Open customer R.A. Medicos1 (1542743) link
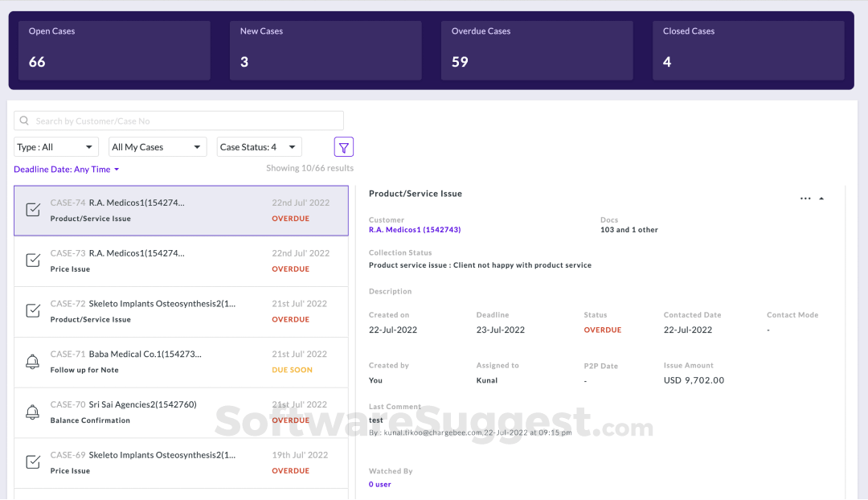 (415, 229)
